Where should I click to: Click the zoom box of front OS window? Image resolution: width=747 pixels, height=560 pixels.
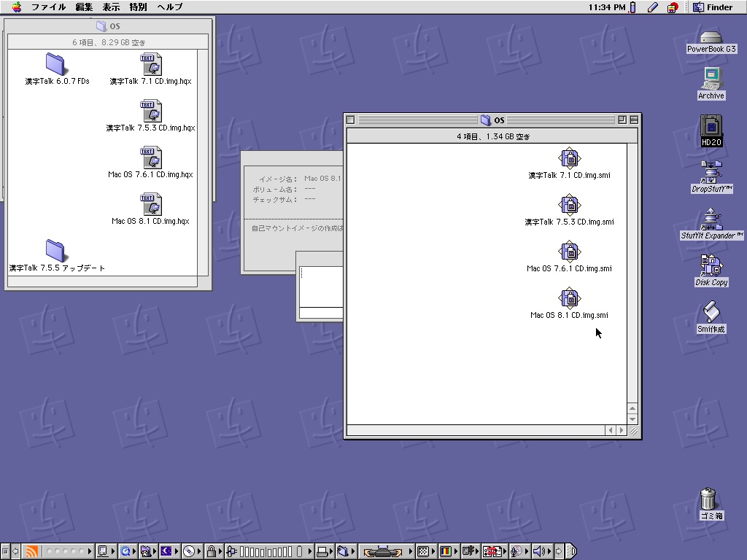(622, 120)
